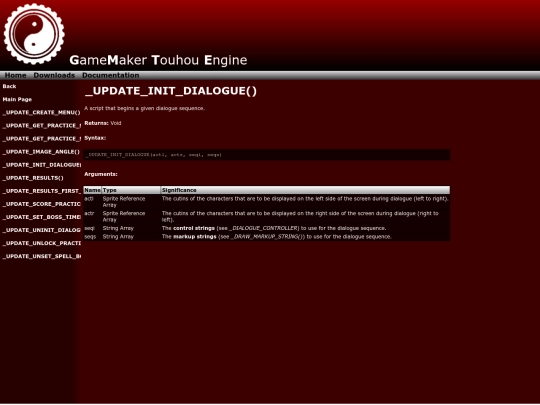540x405 pixels.
Task: Click 'String Array' in the seqs row
Action: point(118,237)
